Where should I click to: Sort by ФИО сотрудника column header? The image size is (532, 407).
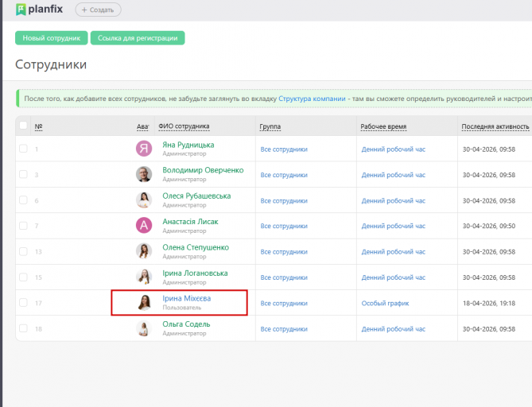[184, 126]
